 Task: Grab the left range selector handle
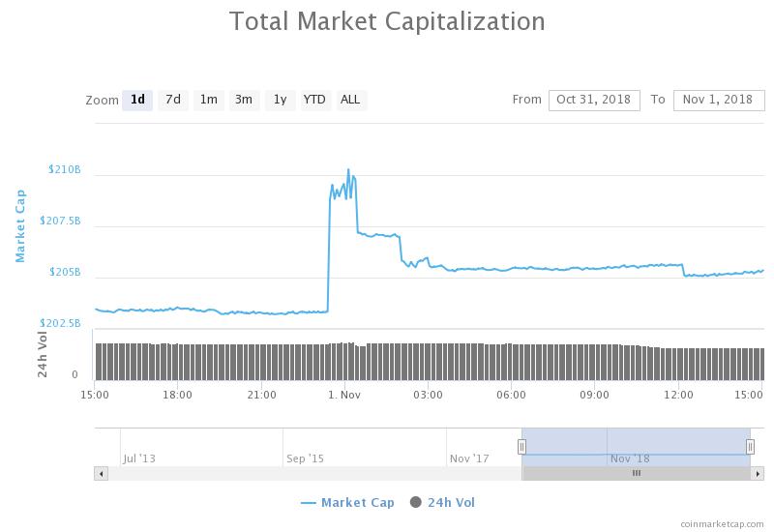tap(521, 447)
